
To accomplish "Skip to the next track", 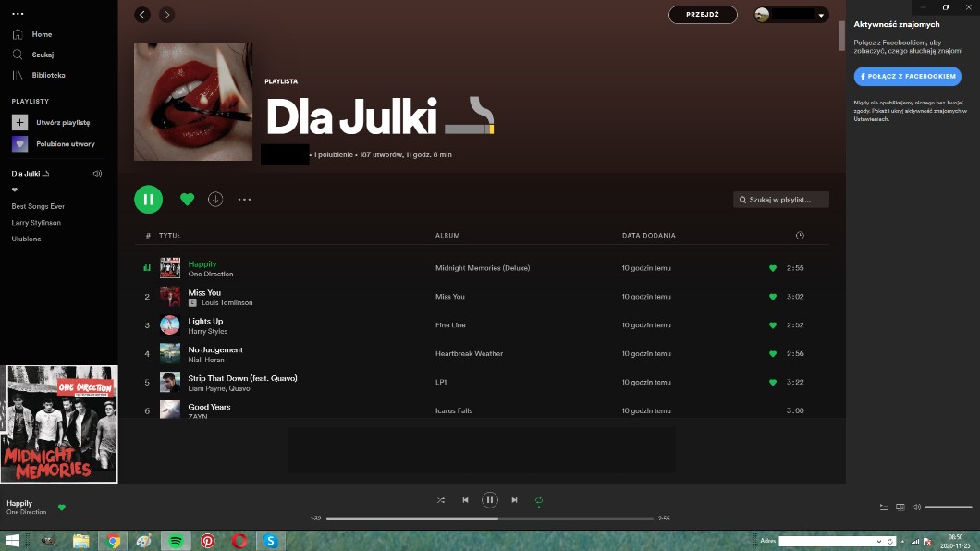I will (514, 500).
